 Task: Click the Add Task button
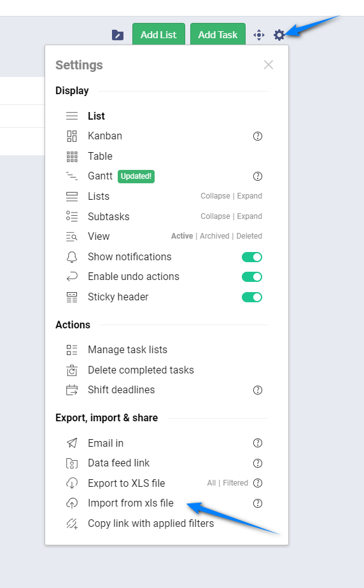point(218,34)
